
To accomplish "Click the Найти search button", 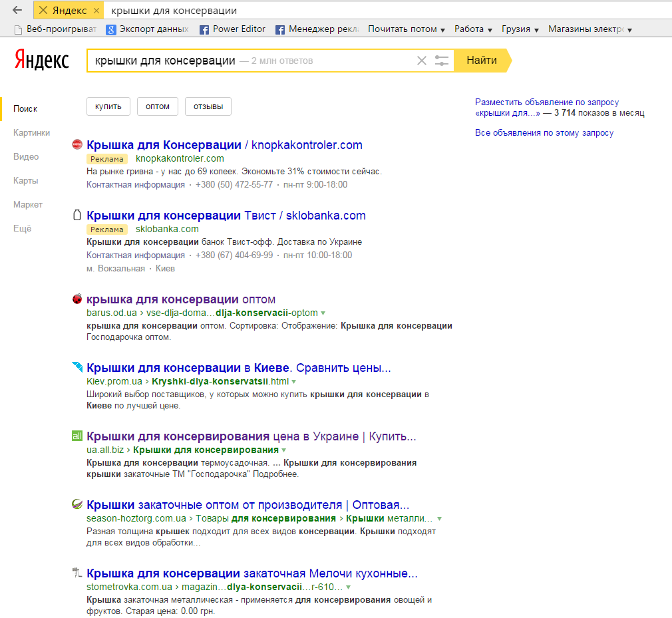I will 482,61.
